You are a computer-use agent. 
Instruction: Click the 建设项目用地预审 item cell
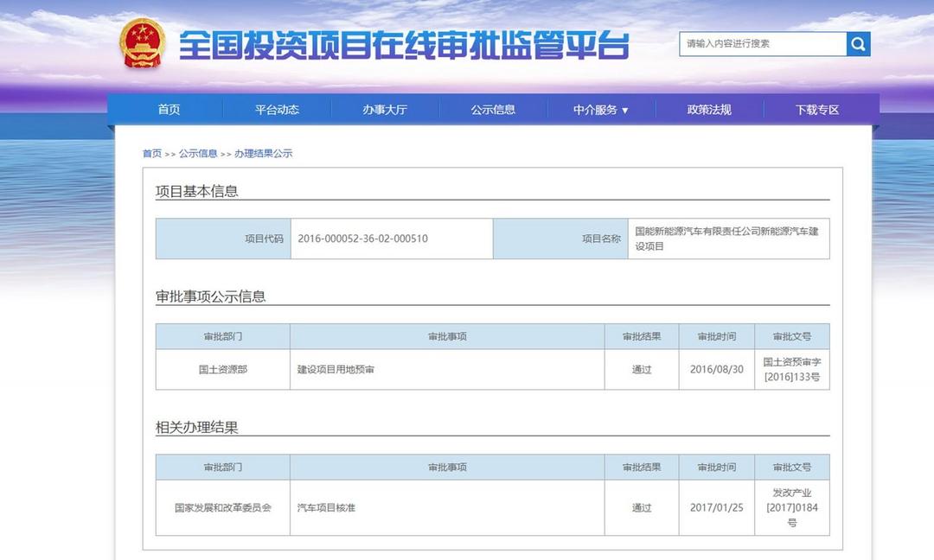coord(447,370)
